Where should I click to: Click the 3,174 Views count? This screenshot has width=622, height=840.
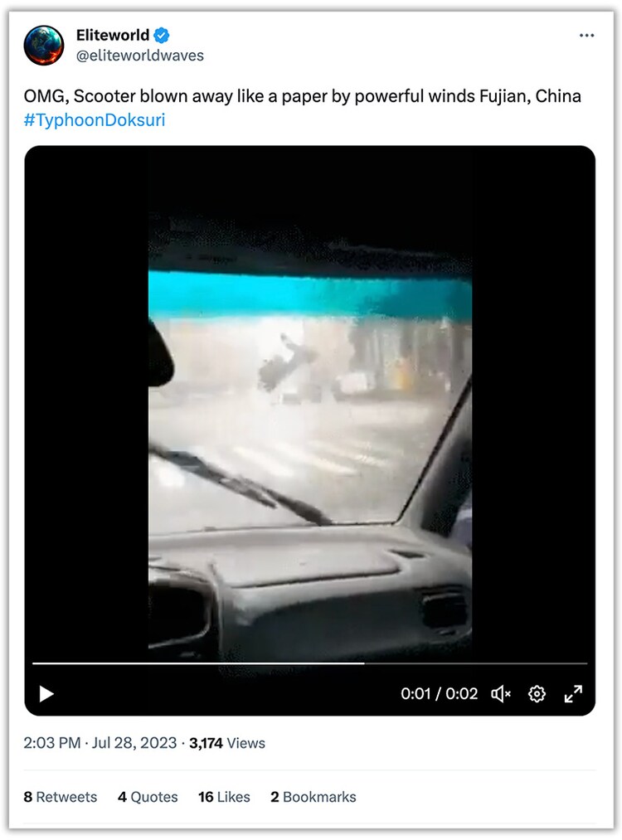point(227,743)
